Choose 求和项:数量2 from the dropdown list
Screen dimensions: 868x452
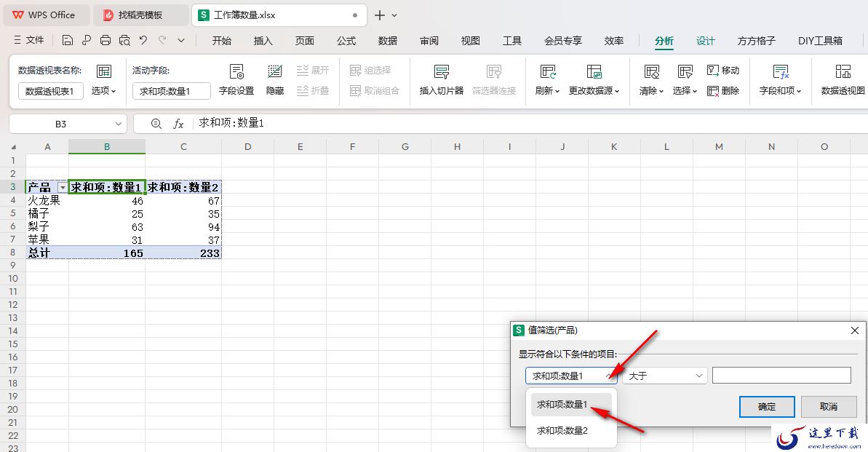(562, 430)
